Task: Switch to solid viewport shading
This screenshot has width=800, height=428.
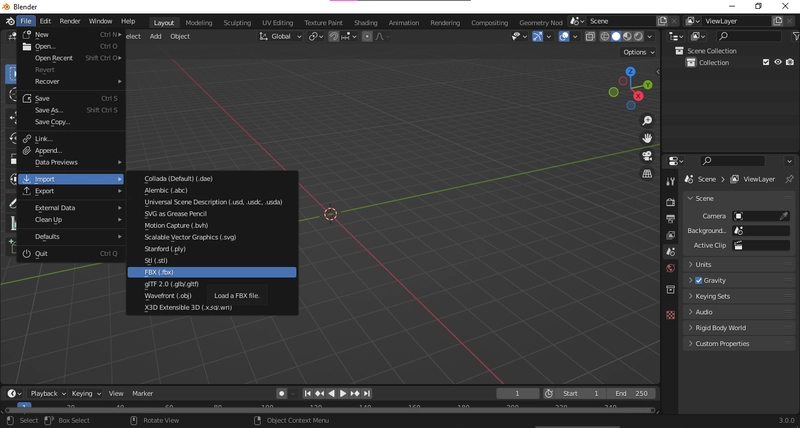Action: pos(616,36)
